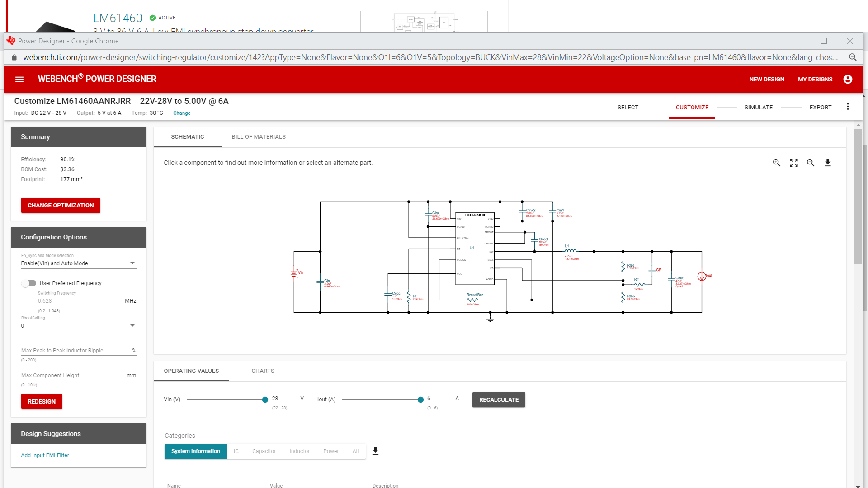Select the Cvcc capacitor component
Viewport: 868px width, 488px height.
pos(388,295)
